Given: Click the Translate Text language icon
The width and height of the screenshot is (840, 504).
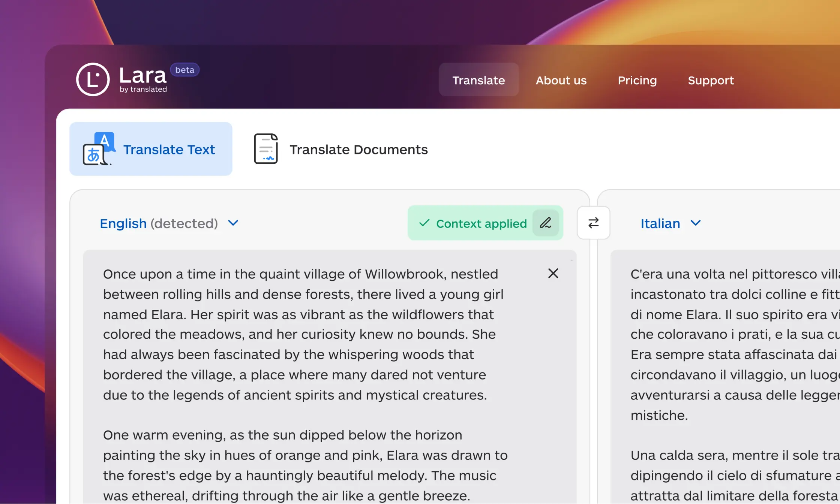Looking at the screenshot, I should 98,149.
